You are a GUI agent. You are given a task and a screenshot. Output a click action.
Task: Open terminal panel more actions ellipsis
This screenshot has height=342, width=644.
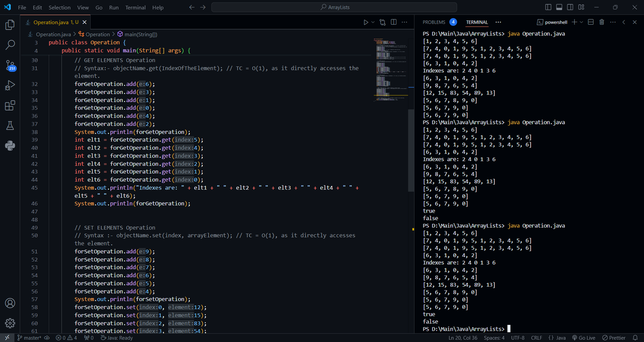(x=612, y=22)
